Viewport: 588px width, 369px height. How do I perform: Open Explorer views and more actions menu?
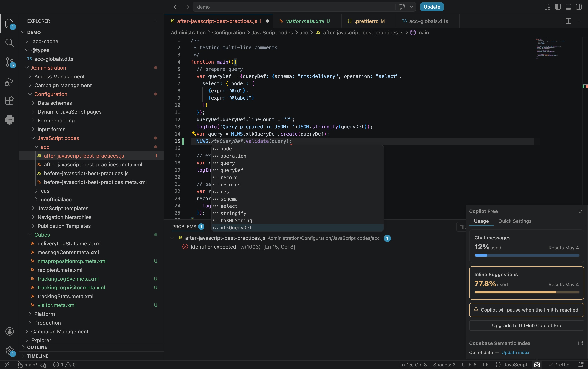(155, 21)
